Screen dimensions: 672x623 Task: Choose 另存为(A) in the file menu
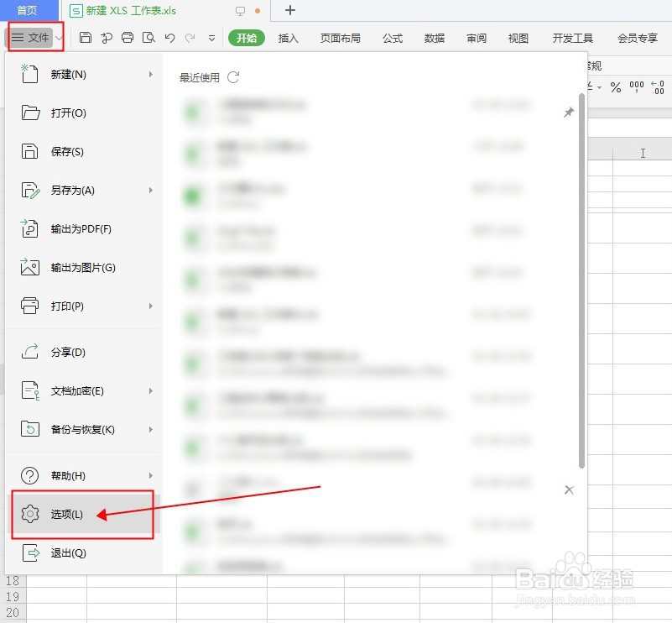click(x=84, y=191)
